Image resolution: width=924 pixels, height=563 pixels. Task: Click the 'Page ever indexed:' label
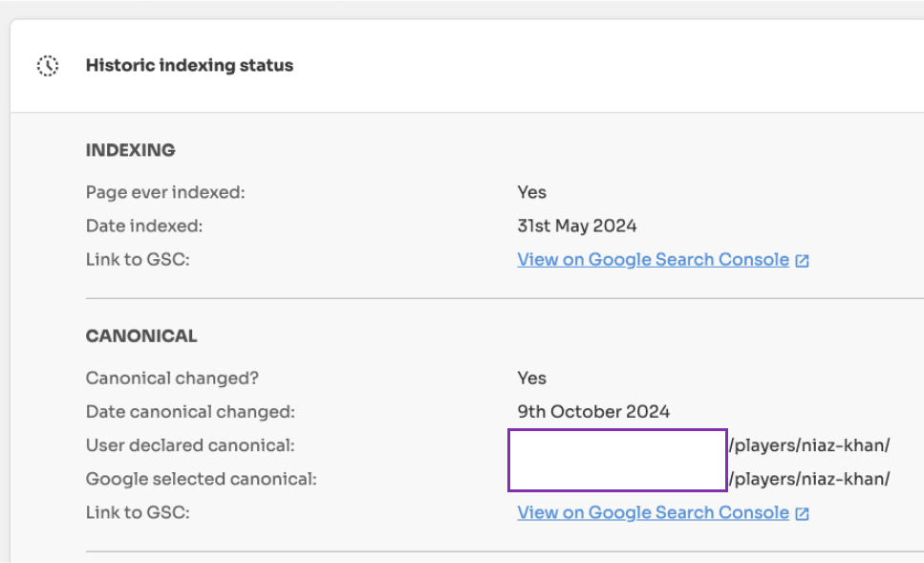tap(165, 192)
